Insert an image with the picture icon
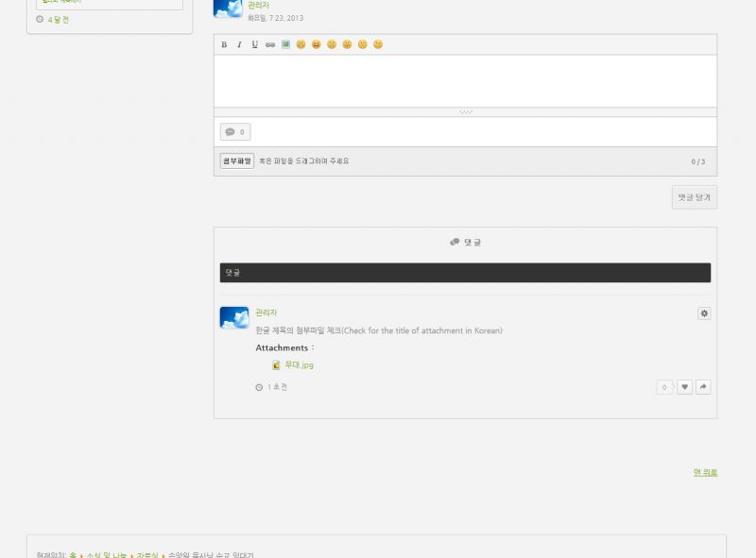 click(285, 44)
